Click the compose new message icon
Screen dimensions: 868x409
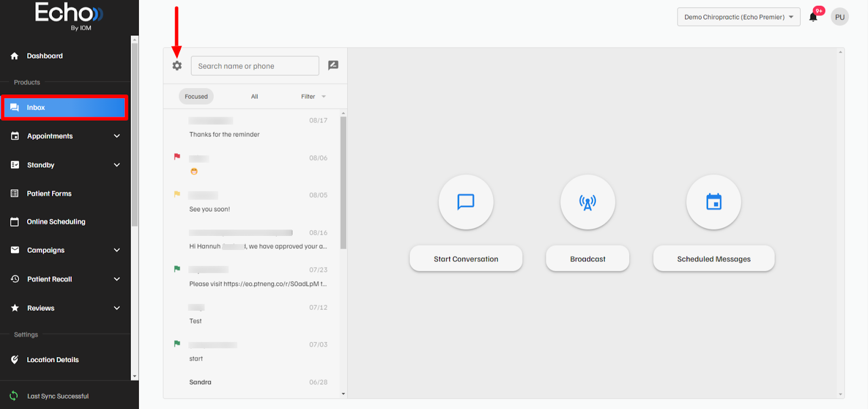point(333,65)
